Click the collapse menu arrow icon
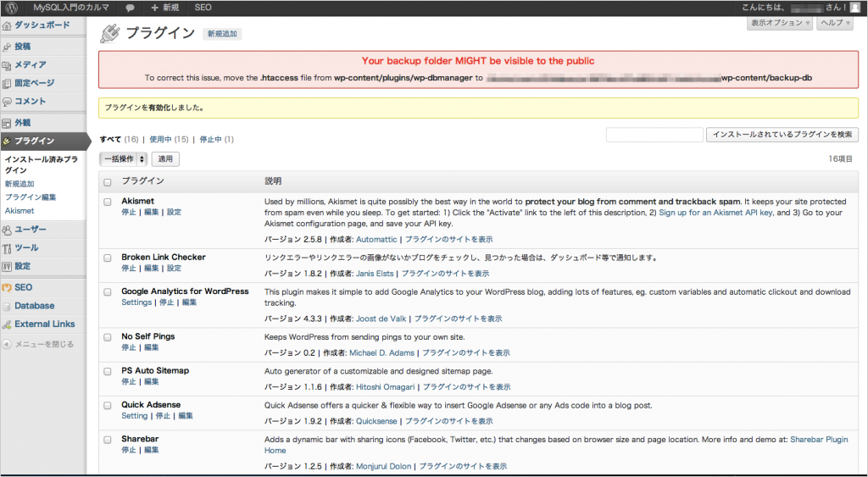The image size is (868, 477). [7, 344]
